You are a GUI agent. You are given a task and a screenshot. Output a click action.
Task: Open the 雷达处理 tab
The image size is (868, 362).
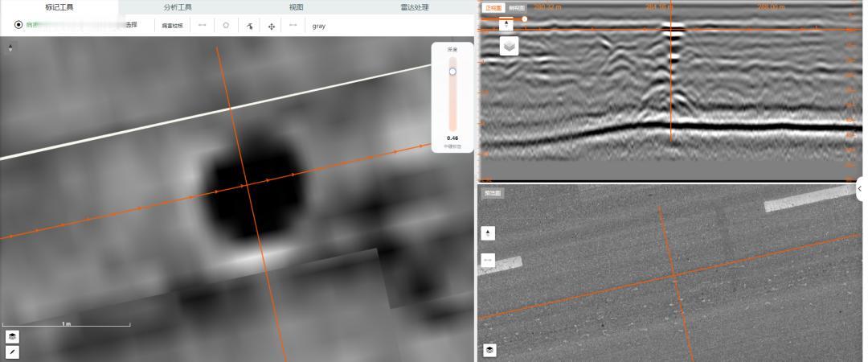click(415, 7)
